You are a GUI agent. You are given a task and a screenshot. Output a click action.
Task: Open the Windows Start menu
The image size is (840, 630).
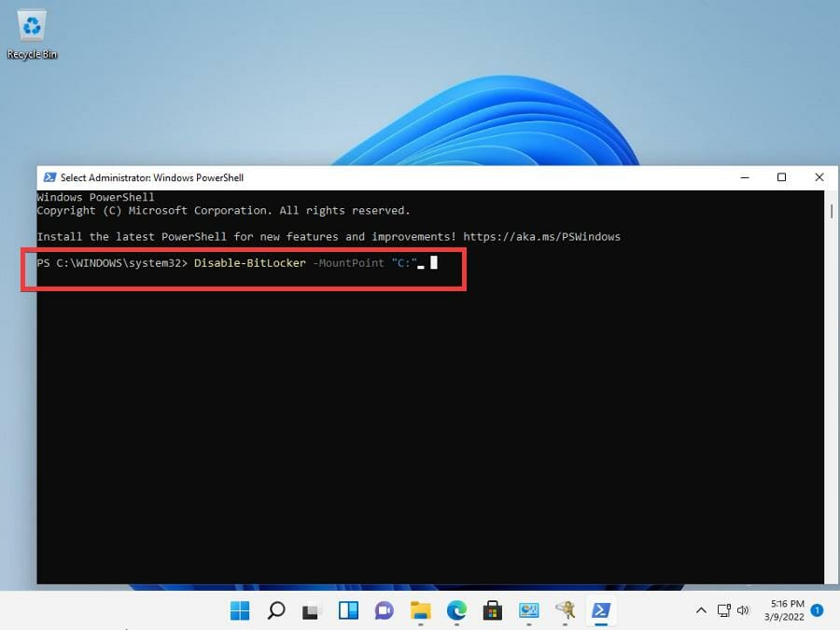coord(240,610)
